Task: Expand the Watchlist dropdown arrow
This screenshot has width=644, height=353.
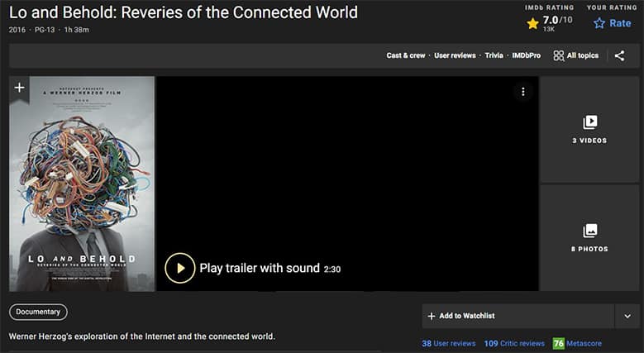Action: coord(627,316)
